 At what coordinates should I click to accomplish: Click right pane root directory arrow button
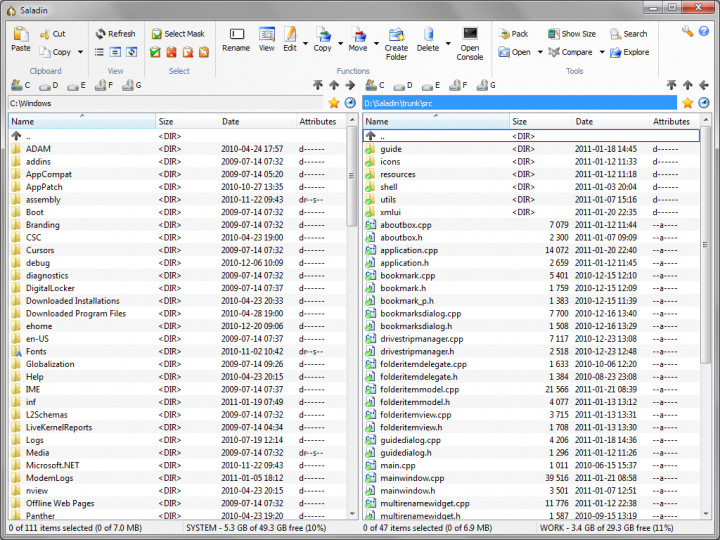[671, 85]
